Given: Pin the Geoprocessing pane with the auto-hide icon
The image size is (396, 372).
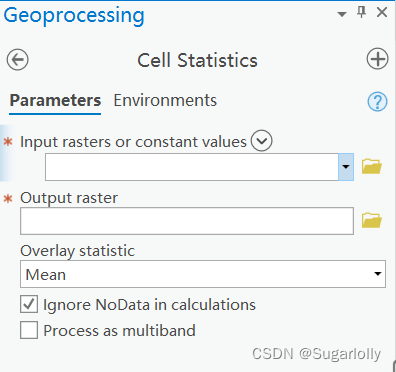Looking at the screenshot, I should (x=361, y=12).
